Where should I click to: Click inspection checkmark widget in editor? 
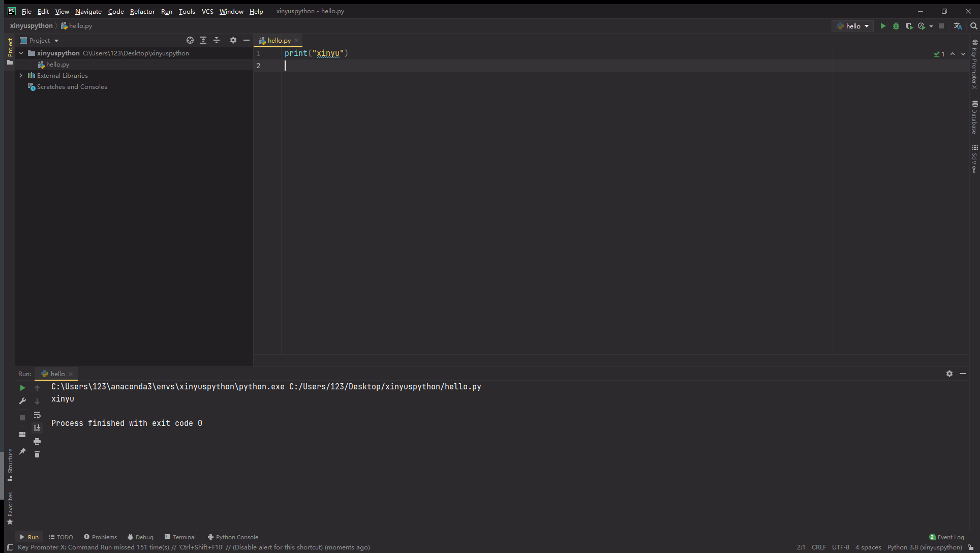point(939,54)
